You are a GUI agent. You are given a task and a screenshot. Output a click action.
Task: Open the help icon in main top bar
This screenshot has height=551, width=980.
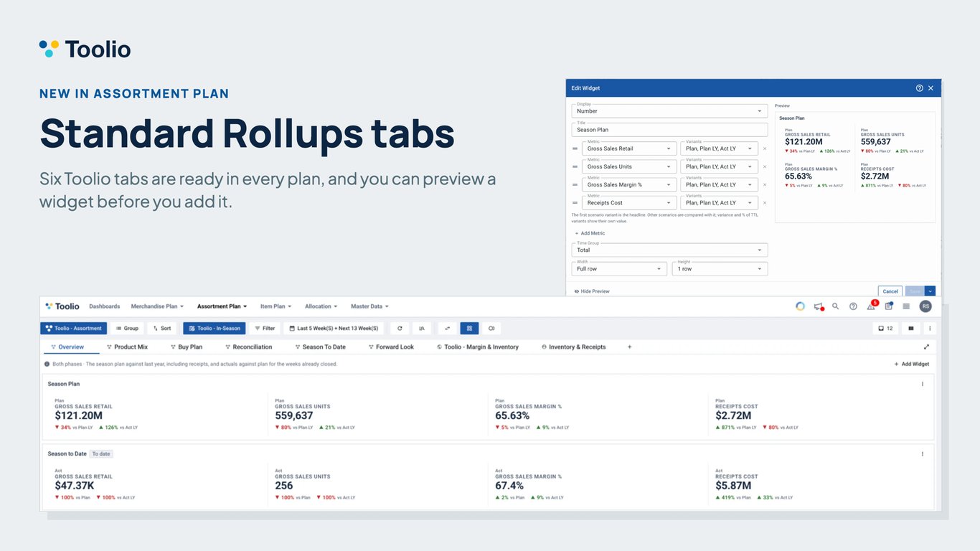[853, 306]
